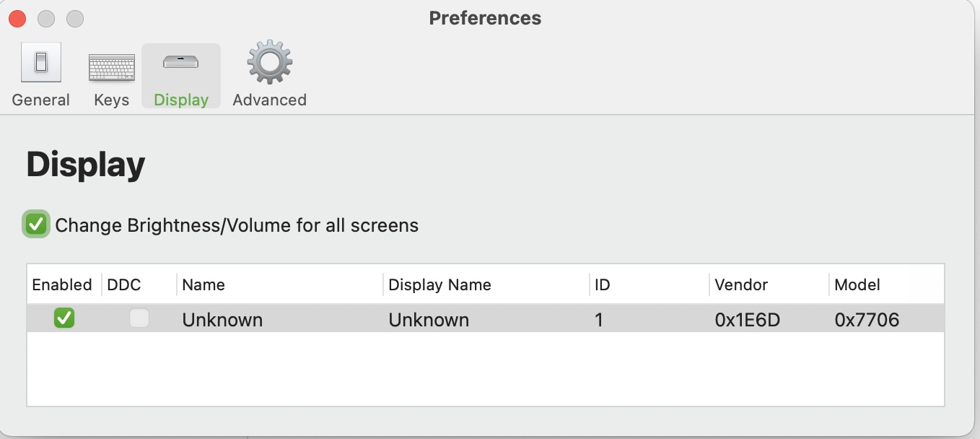Screen dimensions: 980x439
Task: Click the switch icon above General label
Action: [x=40, y=61]
